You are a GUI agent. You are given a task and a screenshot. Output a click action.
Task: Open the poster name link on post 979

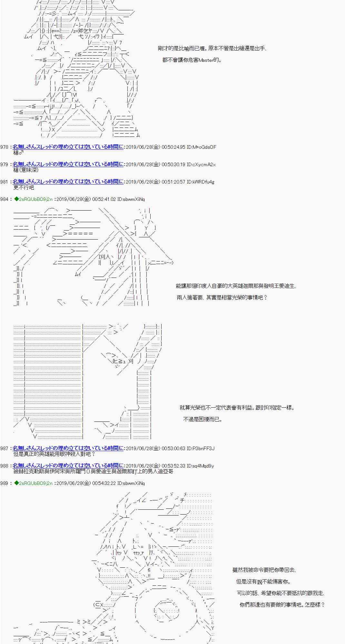pos(68,164)
